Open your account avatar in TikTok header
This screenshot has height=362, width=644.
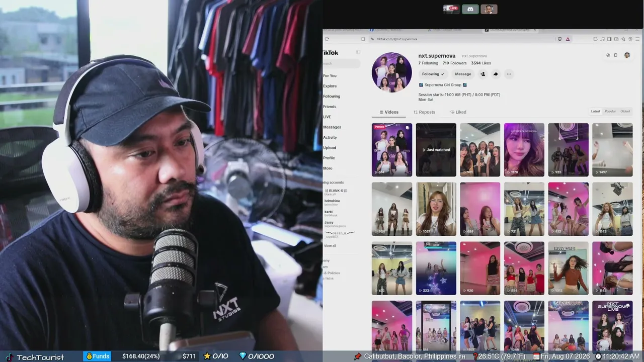click(x=627, y=55)
